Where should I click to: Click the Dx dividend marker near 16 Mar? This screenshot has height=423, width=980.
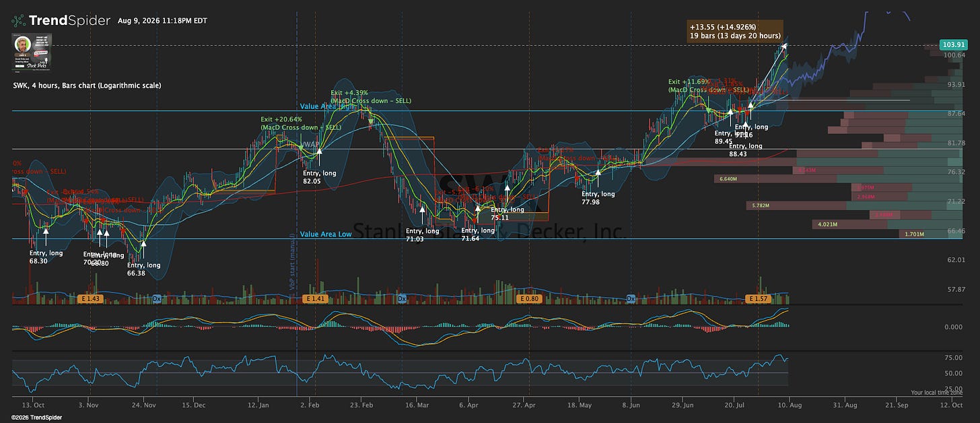pos(402,298)
